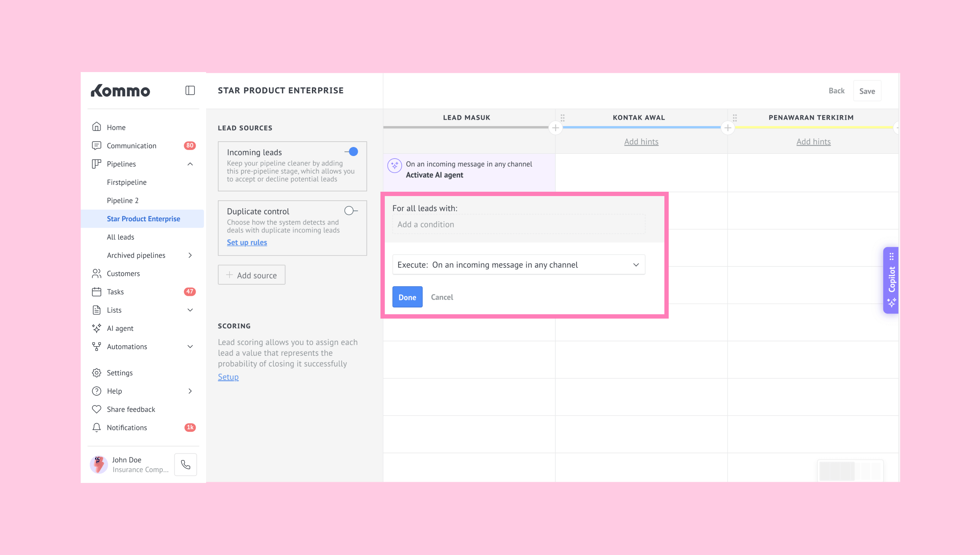Open the Execute trigger dropdown
This screenshot has width=980, height=555.
[518, 265]
